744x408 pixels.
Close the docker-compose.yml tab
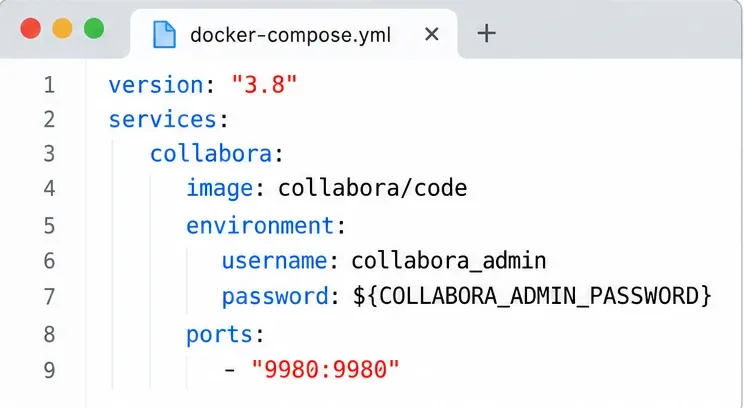tap(431, 34)
